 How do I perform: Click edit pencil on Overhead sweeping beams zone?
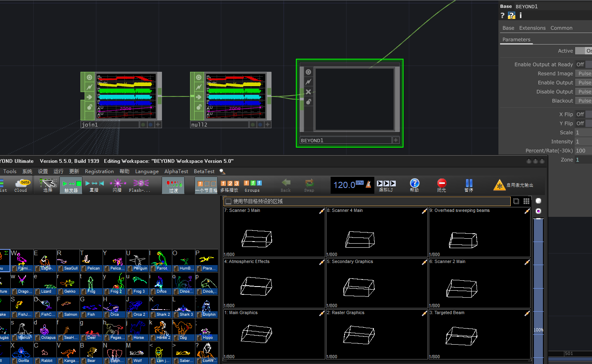[527, 211]
